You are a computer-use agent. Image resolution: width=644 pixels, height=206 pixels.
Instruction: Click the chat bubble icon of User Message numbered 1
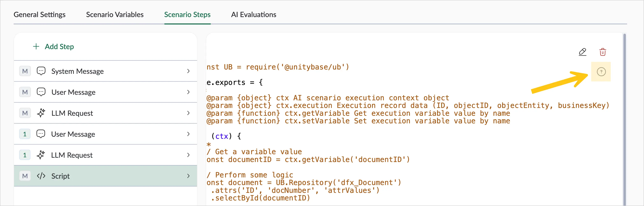[x=41, y=134]
